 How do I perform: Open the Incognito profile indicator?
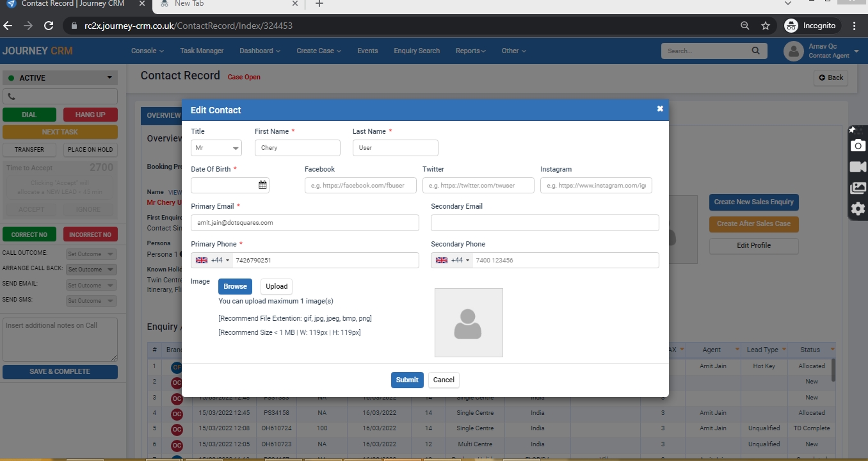pyautogui.click(x=810, y=26)
